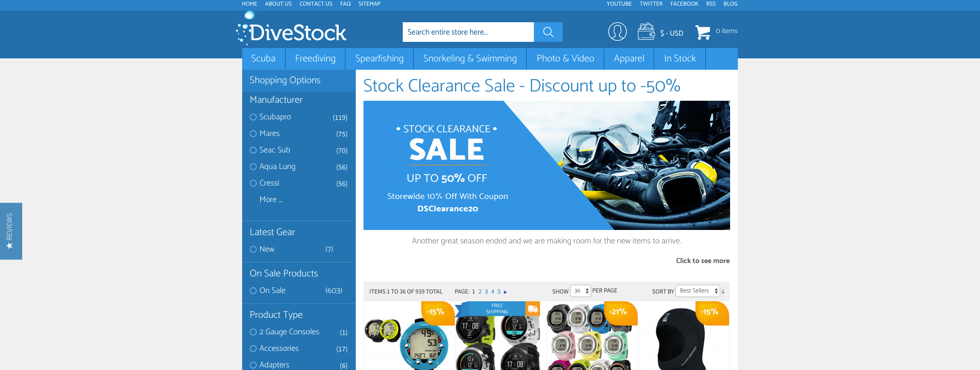Open the items per page dropdown
The height and width of the screenshot is (370, 980).
(x=580, y=291)
